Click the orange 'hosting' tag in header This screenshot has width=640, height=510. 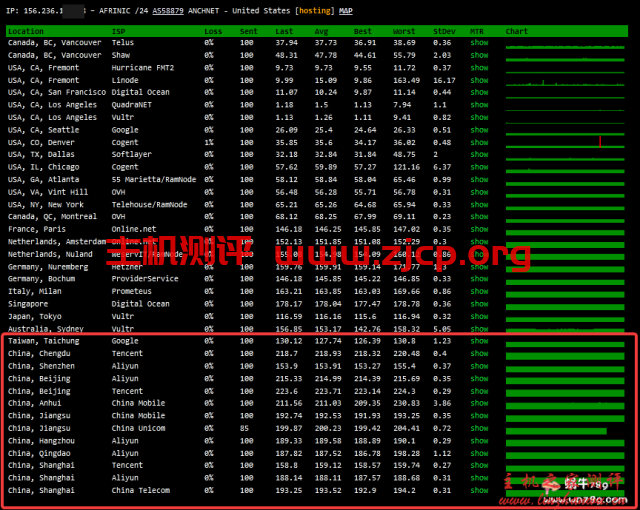(x=315, y=11)
